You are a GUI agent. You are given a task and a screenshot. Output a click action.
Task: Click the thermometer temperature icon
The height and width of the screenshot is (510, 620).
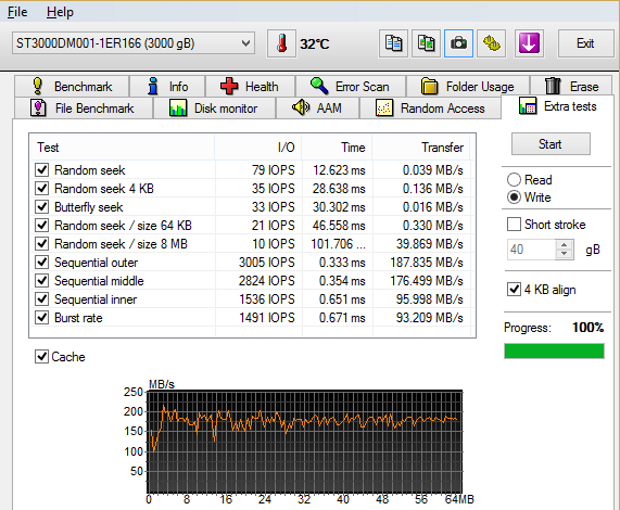tap(282, 44)
